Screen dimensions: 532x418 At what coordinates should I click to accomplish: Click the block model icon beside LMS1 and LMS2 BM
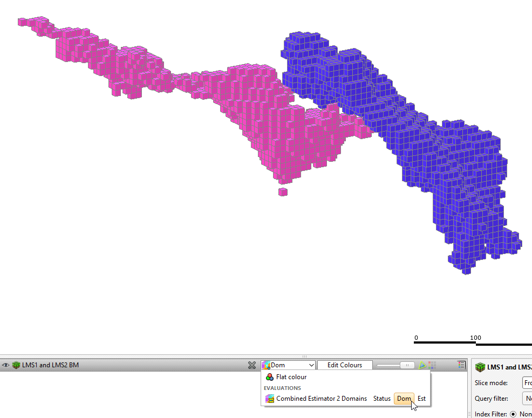(x=16, y=365)
